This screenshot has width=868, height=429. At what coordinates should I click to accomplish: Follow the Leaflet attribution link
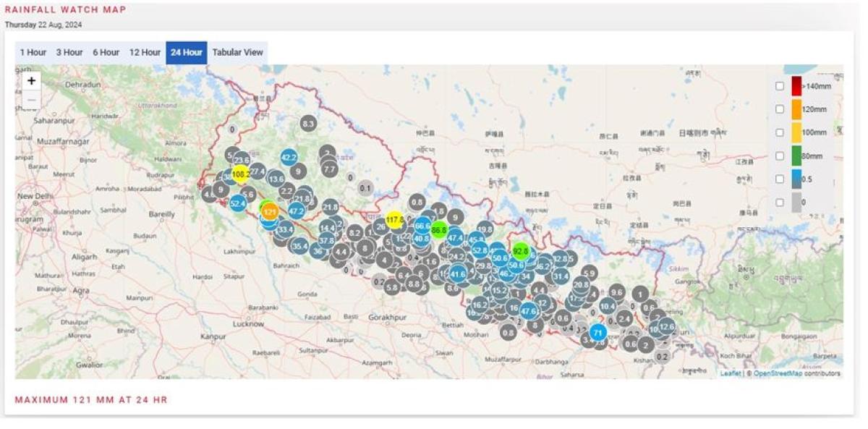click(730, 373)
